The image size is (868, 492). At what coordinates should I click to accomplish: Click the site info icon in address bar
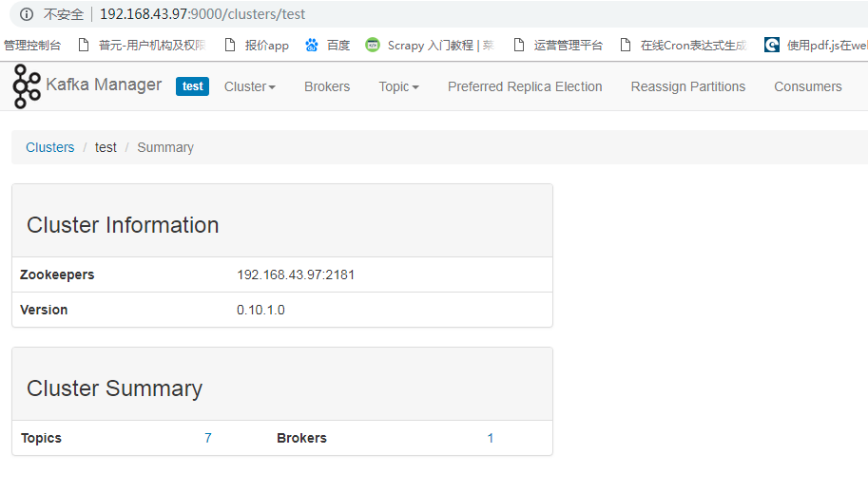click(x=27, y=14)
